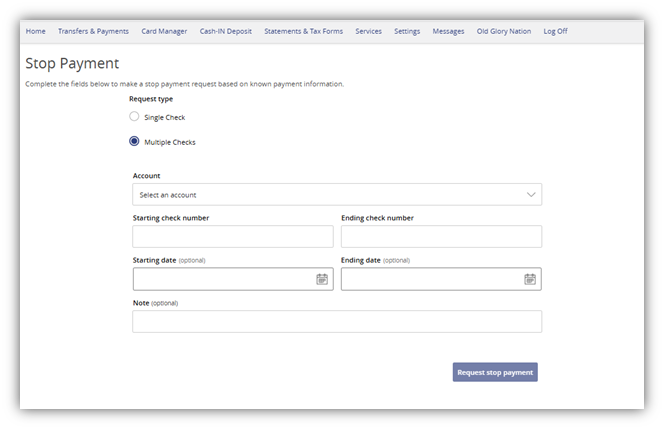Select the Single Check radio button
664x430 pixels.
[x=135, y=117]
